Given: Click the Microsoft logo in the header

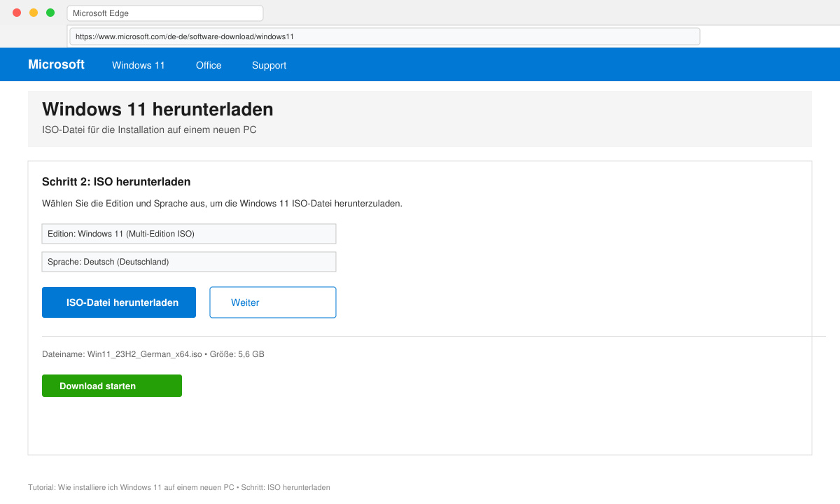Looking at the screenshot, I should [56, 64].
